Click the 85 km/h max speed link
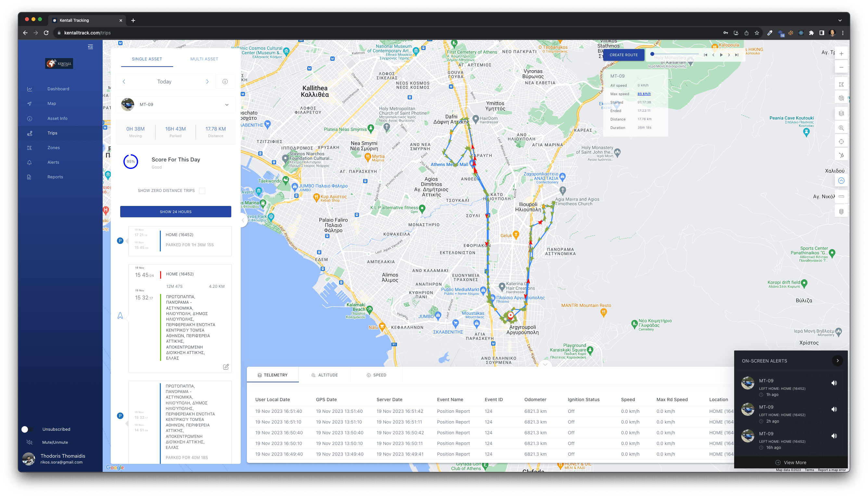This screenshot has width=868, height=496. point(644,94)
